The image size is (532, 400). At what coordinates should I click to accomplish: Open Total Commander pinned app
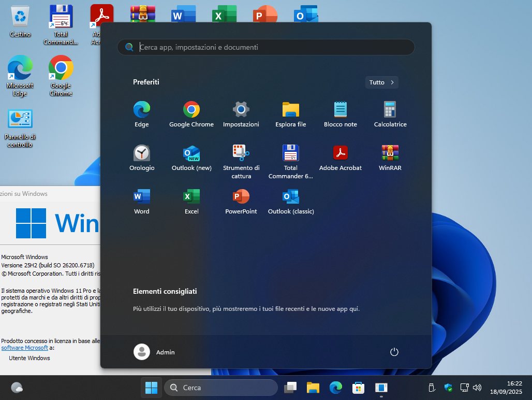291,162
